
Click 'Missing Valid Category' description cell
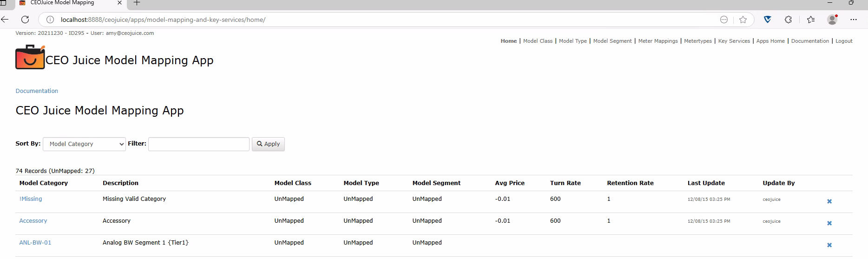click(134, 199)
